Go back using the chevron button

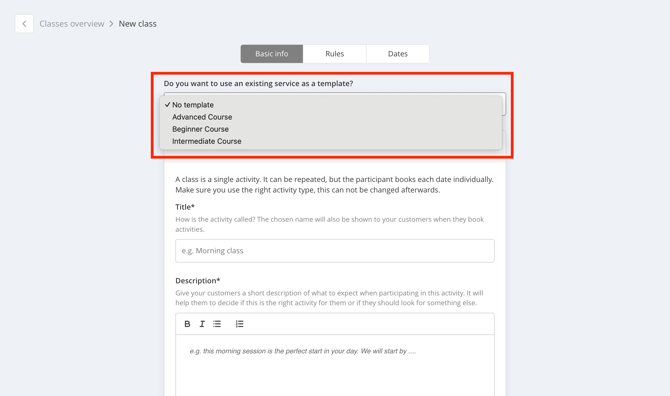point(24,24)
